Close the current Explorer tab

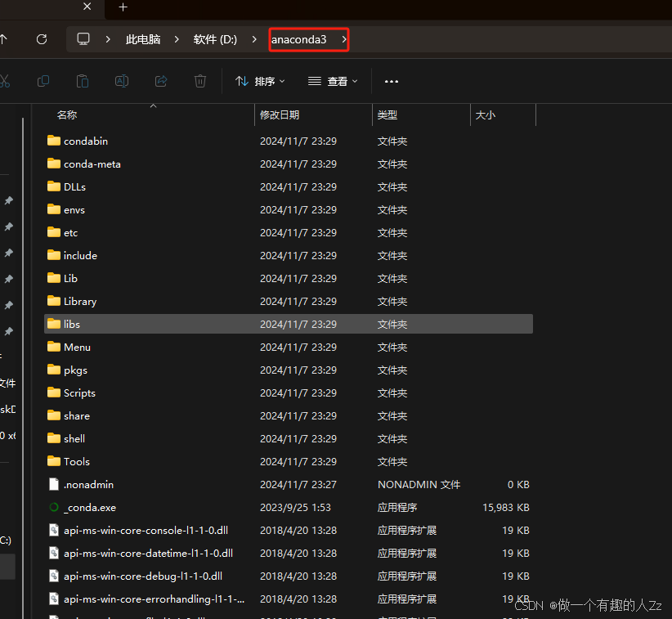87,7
